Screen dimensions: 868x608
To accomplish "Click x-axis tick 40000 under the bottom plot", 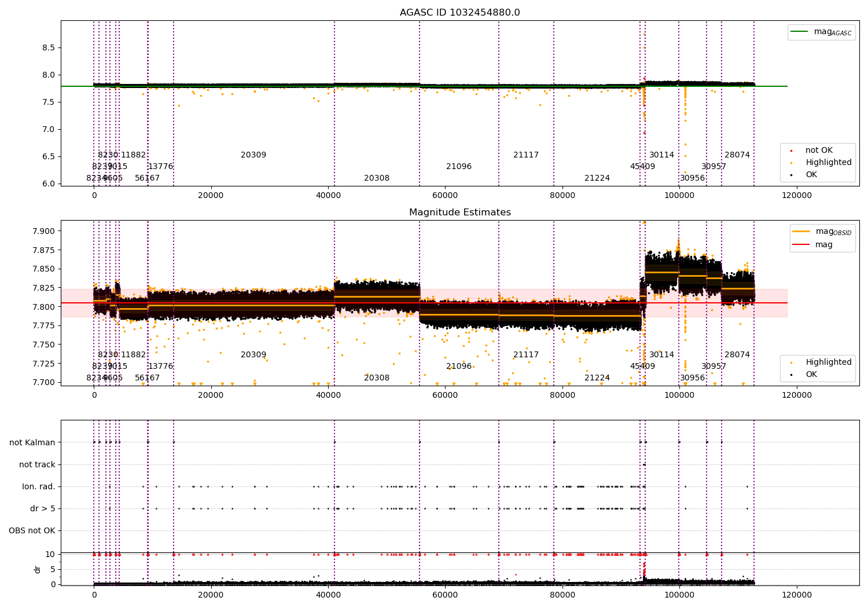I will tap(328, 595).
